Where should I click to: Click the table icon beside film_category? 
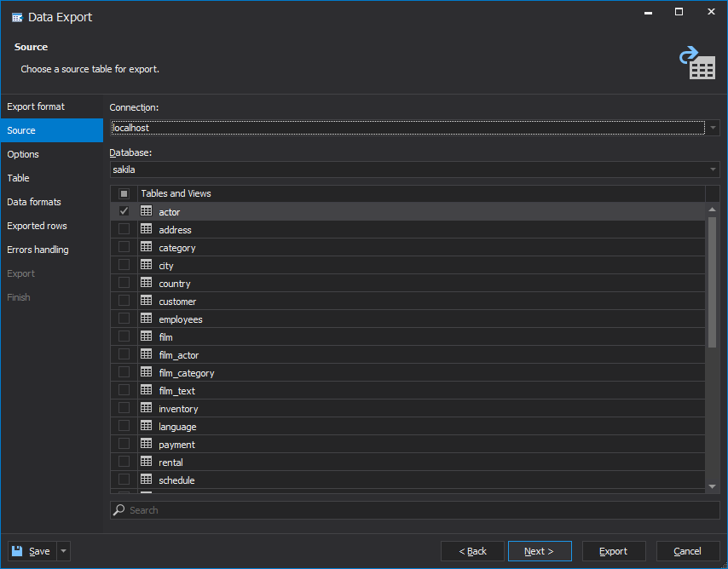[x=147, y=371]
